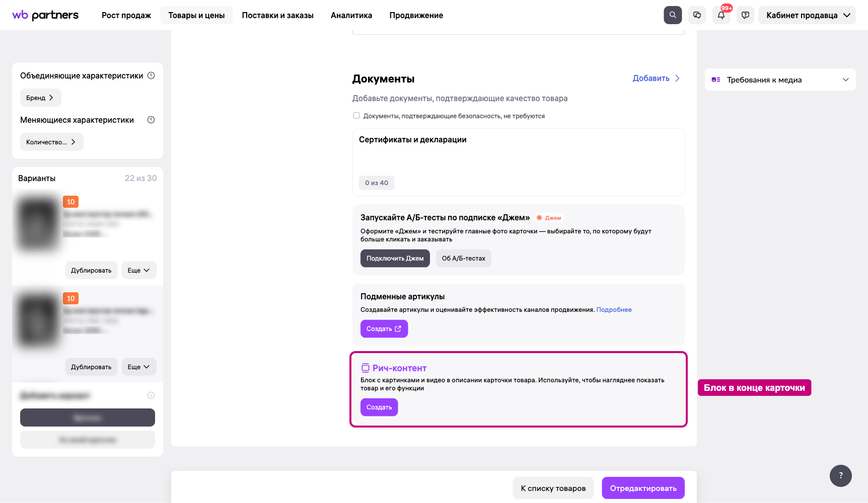Click Дублировать for first variant
Screen dimensions: 868x503
[x=91, y=270]
